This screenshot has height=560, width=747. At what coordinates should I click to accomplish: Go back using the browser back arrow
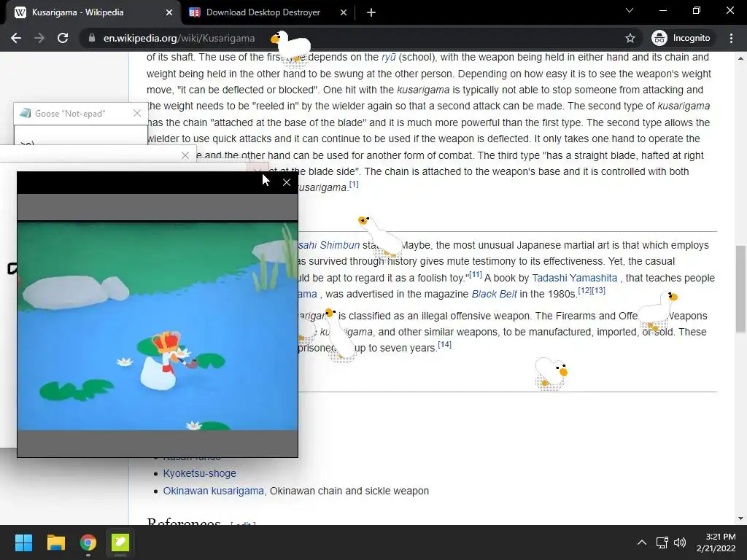point(16,38)
